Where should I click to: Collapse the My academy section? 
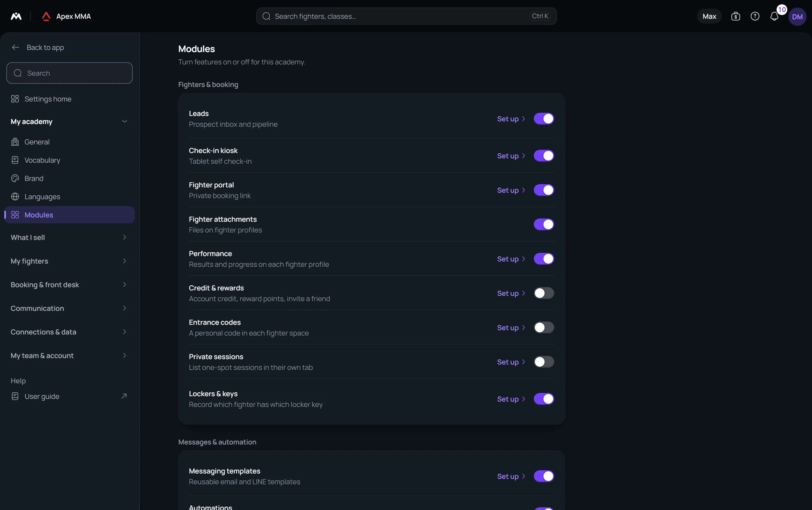pos(70,122)
